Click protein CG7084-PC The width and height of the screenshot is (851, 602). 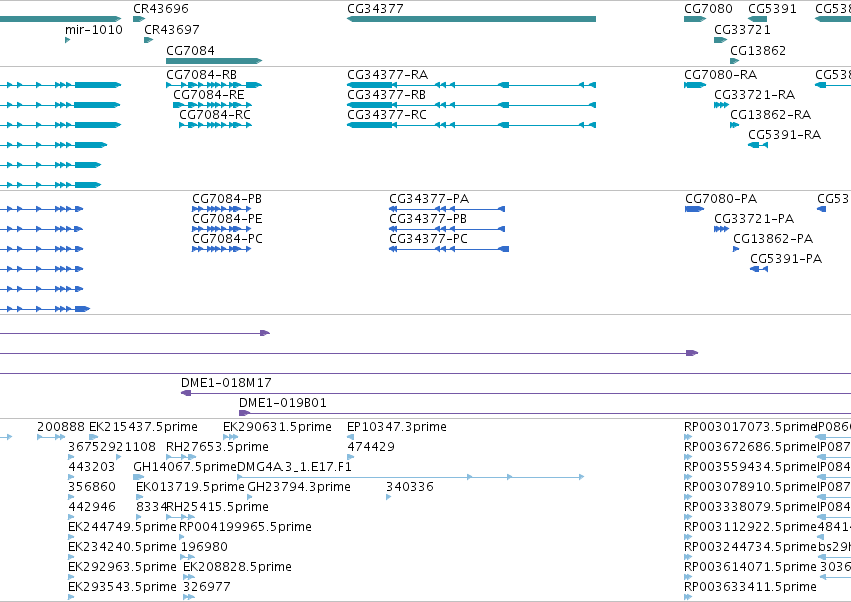coord(221,249)
